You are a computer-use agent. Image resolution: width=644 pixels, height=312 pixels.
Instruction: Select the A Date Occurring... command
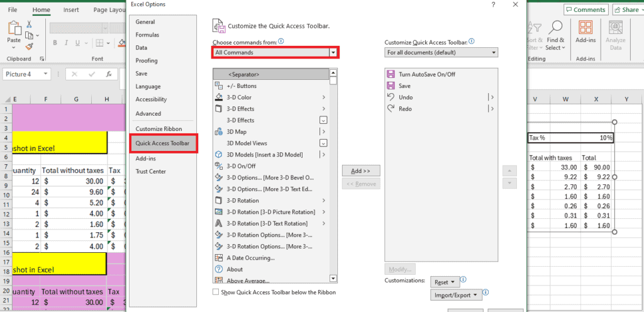point(272,259)
